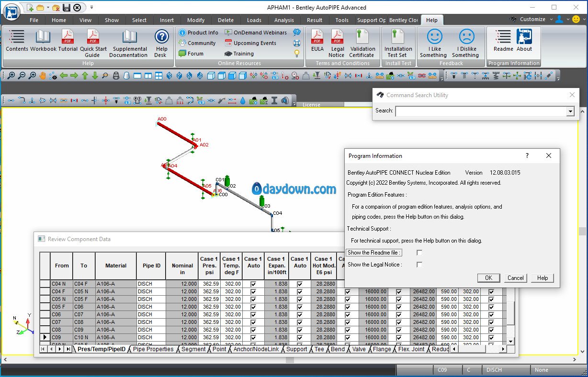Screen dimensions: 588x377
Task: Click the insert bend component icon
Action: click(22, 100)
